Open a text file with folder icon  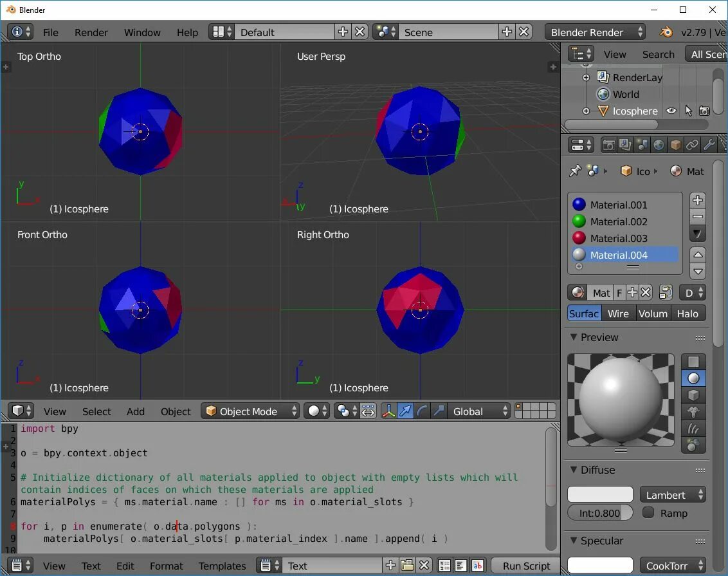click(x=407, y=565)
